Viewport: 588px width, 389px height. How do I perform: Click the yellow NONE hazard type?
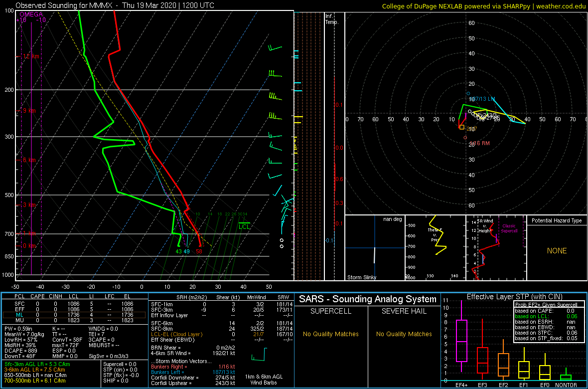pyautogui.click(x=557, y=251)
